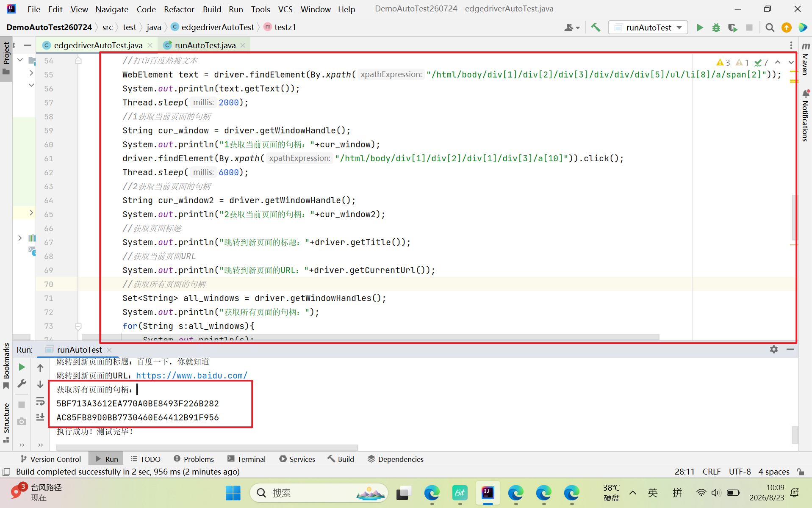812x508 pixels.
Task: Jump down the stack trace arrow
Action: point(40,384)
